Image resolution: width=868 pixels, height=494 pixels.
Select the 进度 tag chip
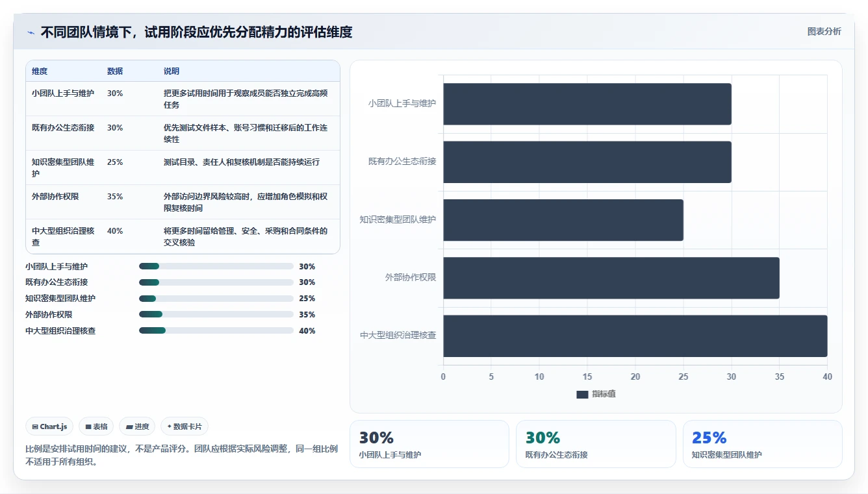[x=137, y=426]
